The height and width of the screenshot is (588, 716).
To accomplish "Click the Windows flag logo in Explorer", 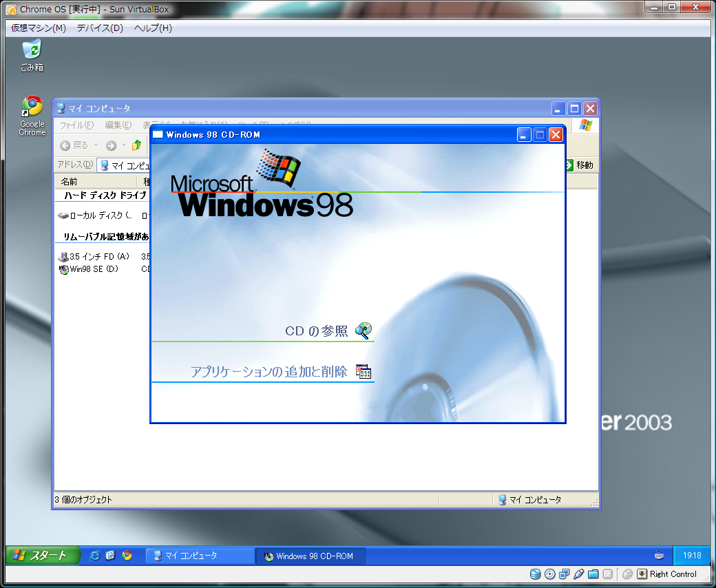I will click(x=586, y=125).
